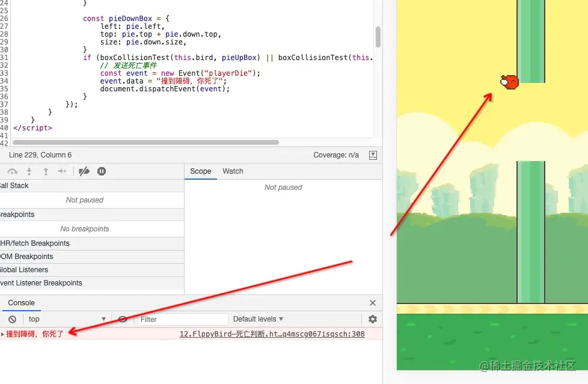Viewport: 588px width, 384px height.
Task: Switch to the Watch tab
Action: 233,171
